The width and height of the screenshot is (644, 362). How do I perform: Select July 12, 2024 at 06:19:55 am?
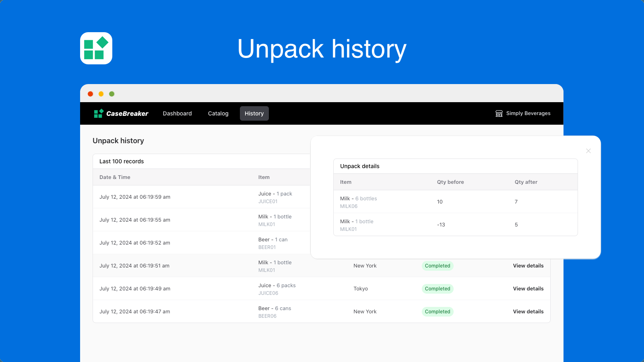click(x=135, y=220)
